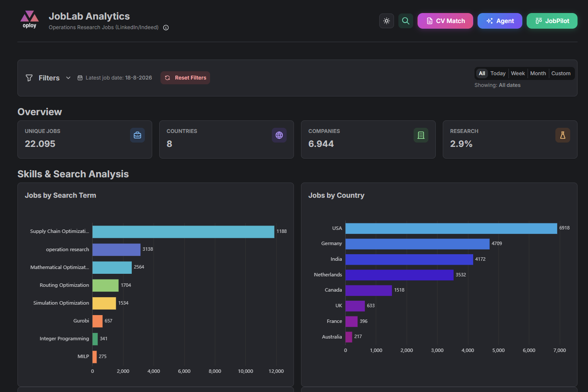The image size is (588, 392).
Task: Select the Routing Optimization bar
Action: click(106, 285)
